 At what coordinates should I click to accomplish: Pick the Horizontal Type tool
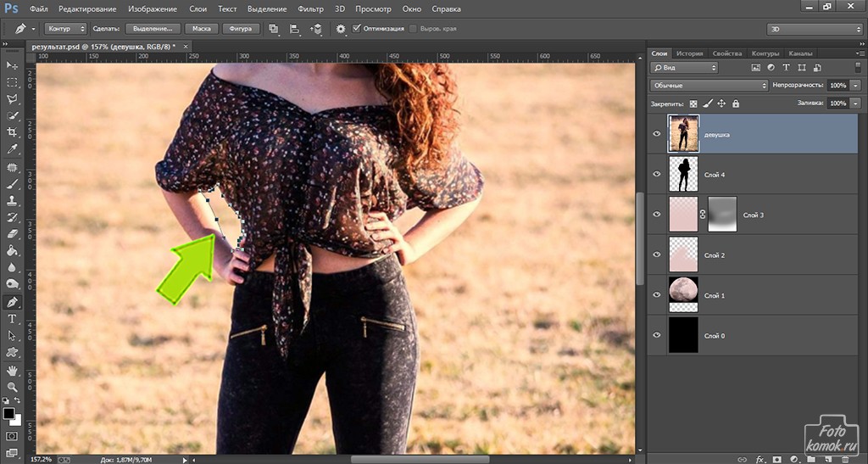(x=12, y=319)
